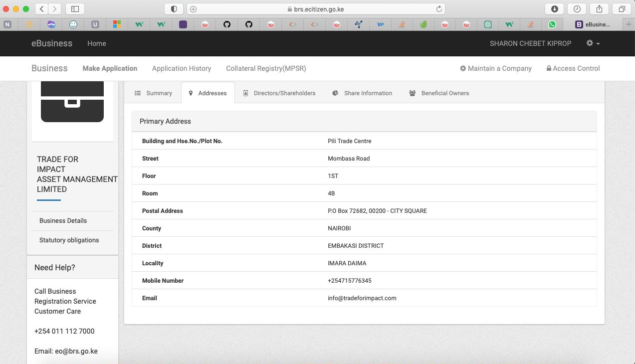Click the Safari back navigation button
The height and width of the screenshot is (364, 635).
(41, 9)
